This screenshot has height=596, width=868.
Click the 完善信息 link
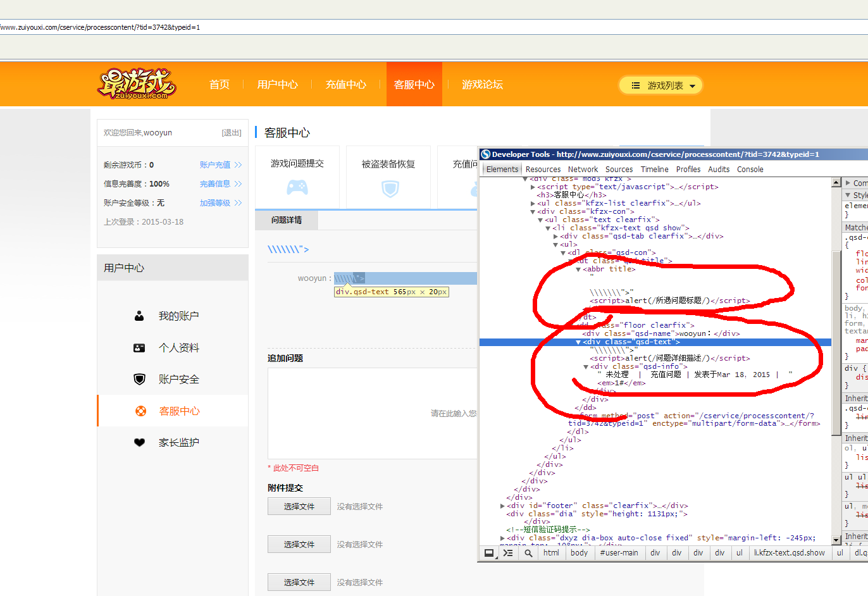[x=215, y=184]
